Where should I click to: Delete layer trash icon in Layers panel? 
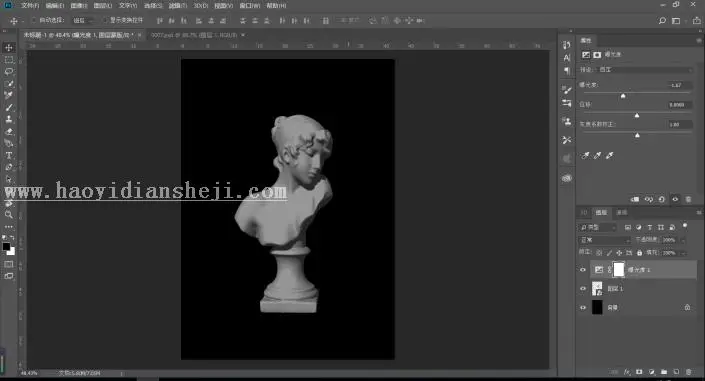688,372
